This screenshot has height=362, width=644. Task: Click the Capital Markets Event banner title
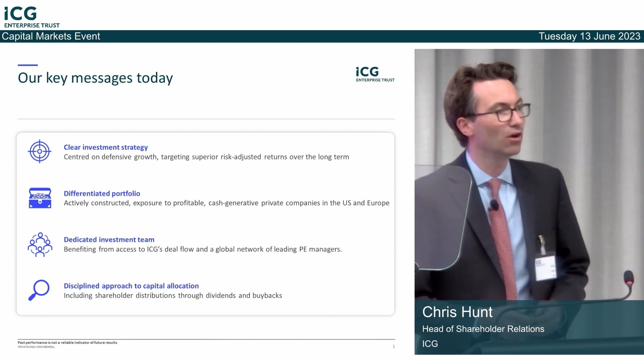point(51,36)
